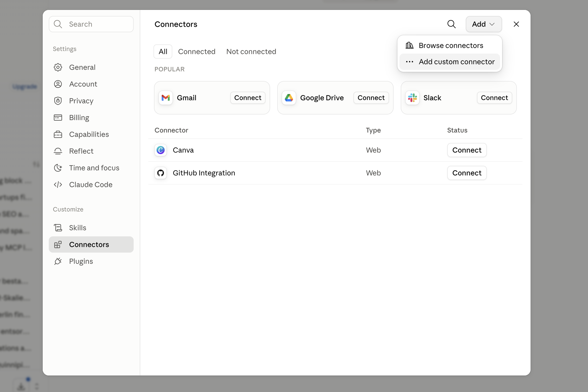This screenshot has width=588, height=392.
Task: Connect the Slack connector
Action: click(494, 98)
